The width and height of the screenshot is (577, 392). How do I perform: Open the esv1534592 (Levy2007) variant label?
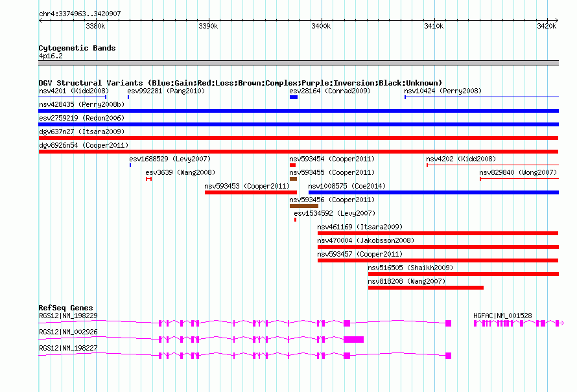tap(335, 213)
